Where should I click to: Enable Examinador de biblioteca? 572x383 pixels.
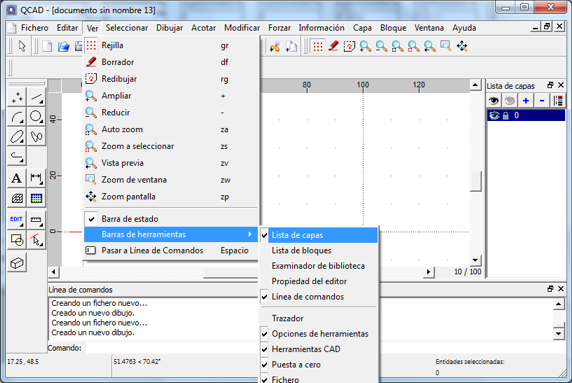319,266
